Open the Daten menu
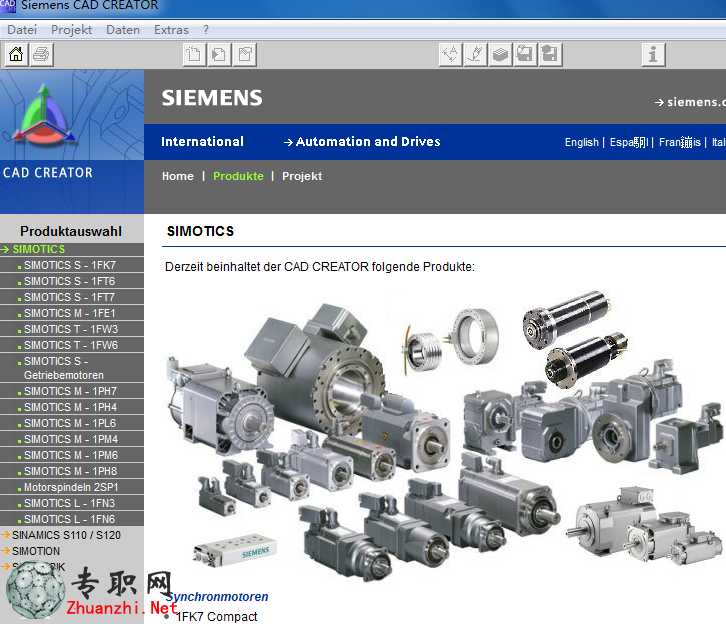The height and width of the screenshot is (624, 726). pos(123,30)
